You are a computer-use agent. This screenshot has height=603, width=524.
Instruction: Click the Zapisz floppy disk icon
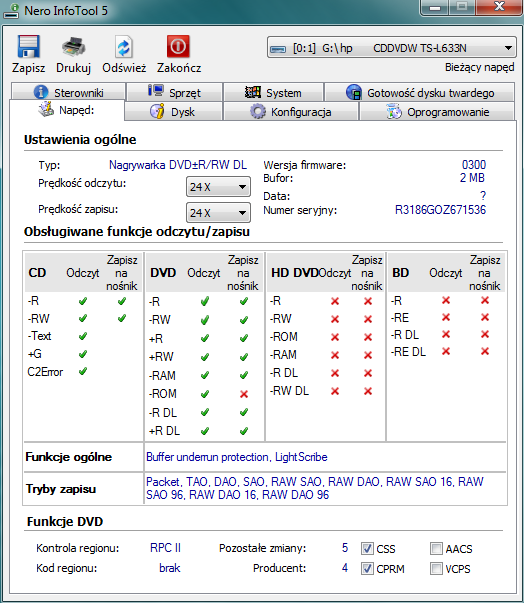tap(28, 47)
